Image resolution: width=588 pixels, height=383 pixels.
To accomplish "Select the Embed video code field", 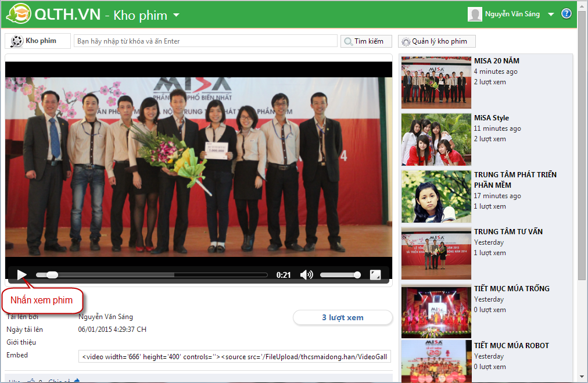I will tap(235, 356).
